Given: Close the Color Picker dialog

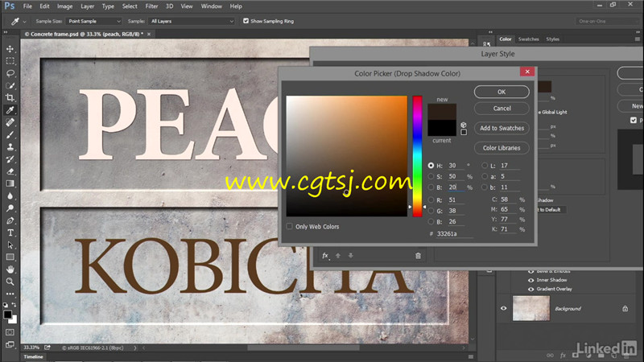Looking at the screenshot, I should [x=527, y=72].
